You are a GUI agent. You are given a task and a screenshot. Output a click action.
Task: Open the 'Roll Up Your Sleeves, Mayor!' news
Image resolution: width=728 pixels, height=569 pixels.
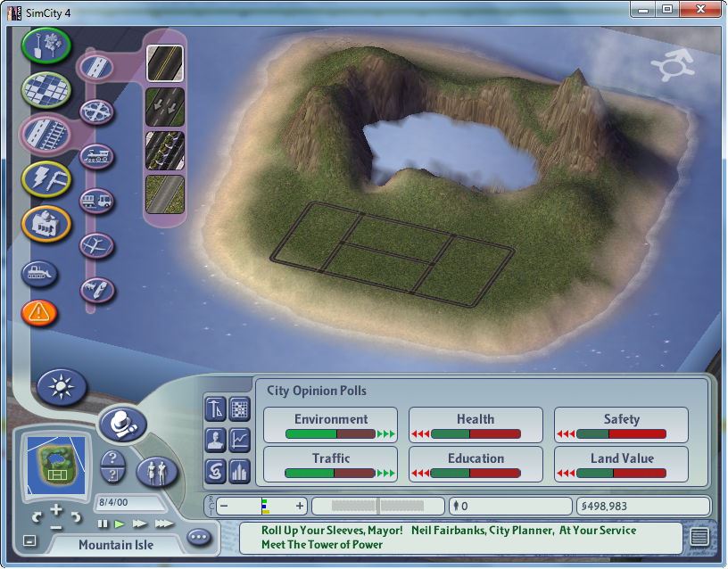332,530
